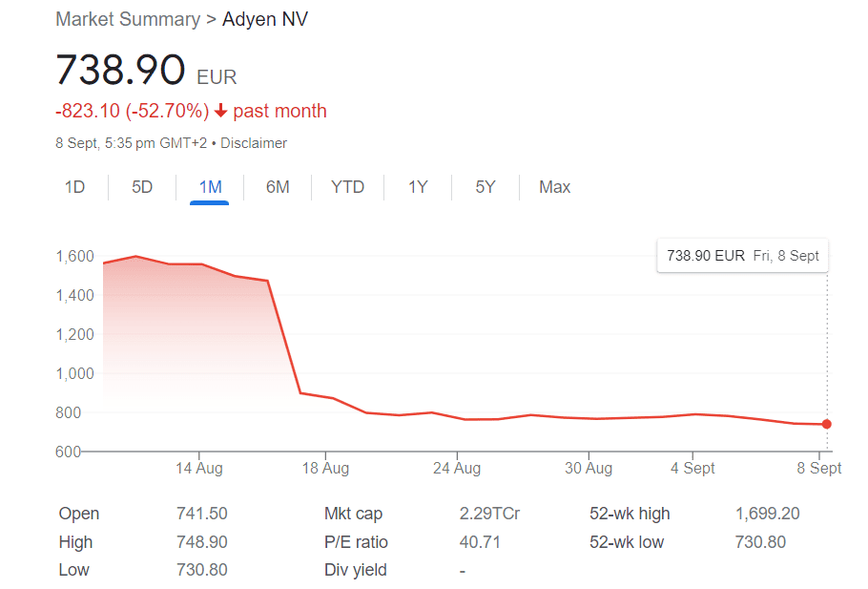Select the 1Y time range

click(418, 187)
